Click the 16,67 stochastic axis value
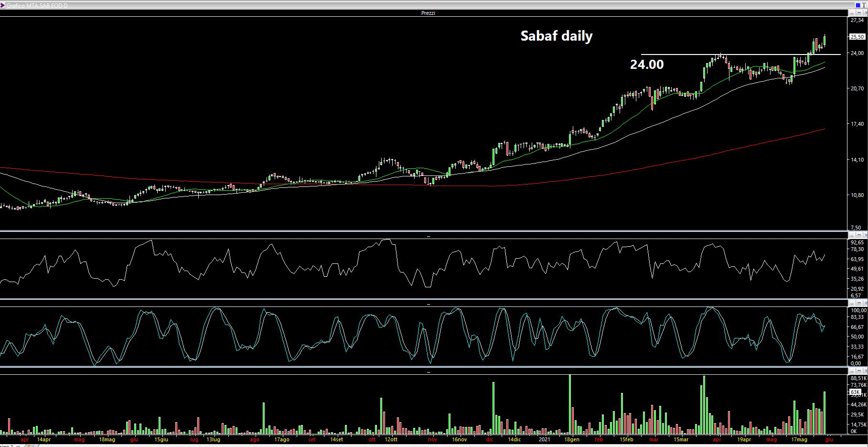The height and width of the screenshot is (447, 868). click(857, 357)
